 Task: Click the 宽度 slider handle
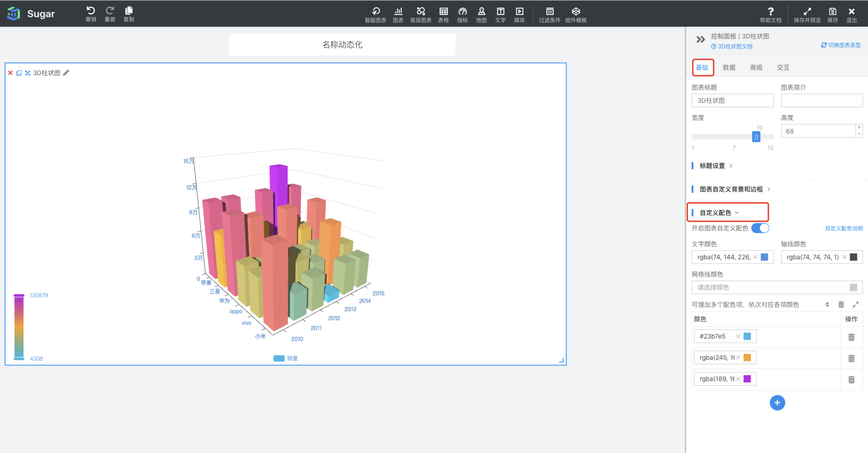[x=756, y=136]
